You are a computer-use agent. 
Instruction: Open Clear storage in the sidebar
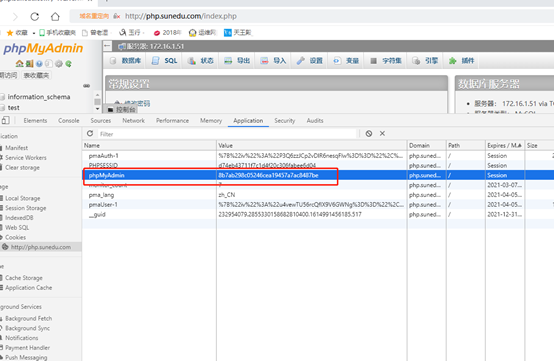pyautogui.click(x=22, y=167)
